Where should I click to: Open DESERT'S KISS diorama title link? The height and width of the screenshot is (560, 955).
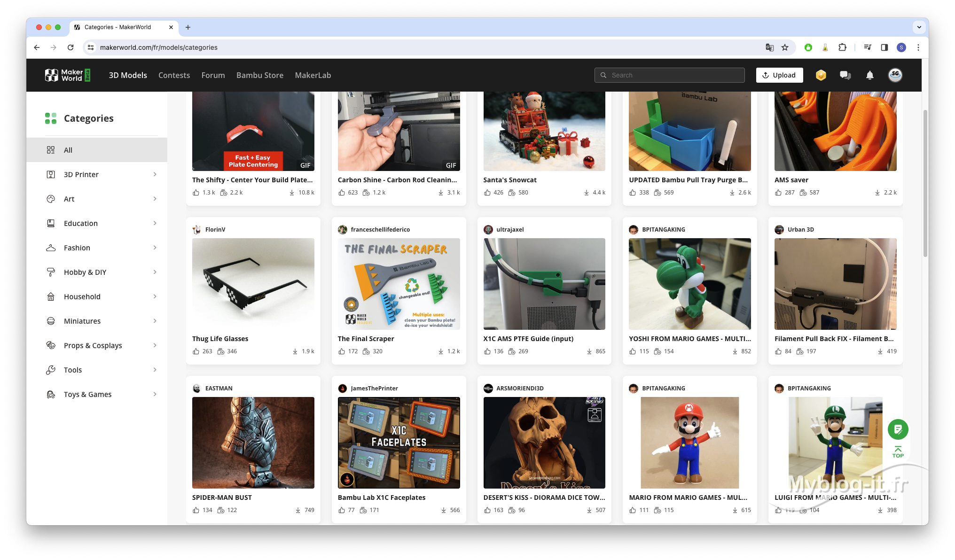click(x=544, y=498)
